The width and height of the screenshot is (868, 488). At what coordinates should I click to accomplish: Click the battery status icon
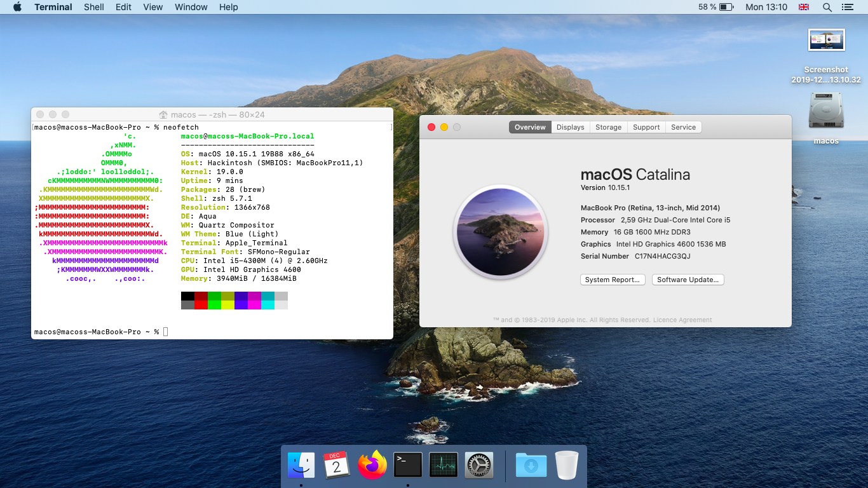727,7
